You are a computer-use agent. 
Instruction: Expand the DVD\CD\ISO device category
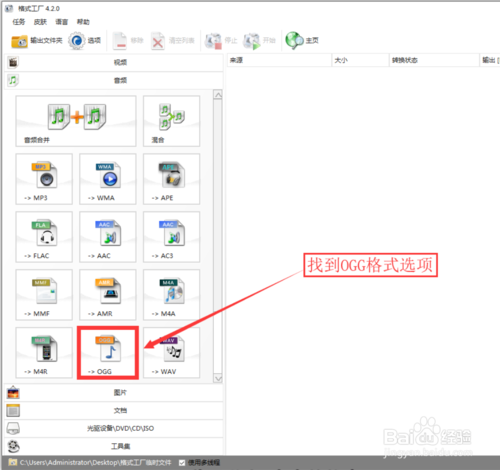[114, 428]
